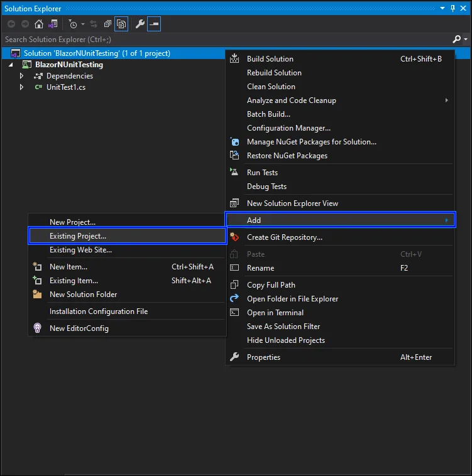Click the Forward navigation arrow in toolbar

tap(25, 24)
